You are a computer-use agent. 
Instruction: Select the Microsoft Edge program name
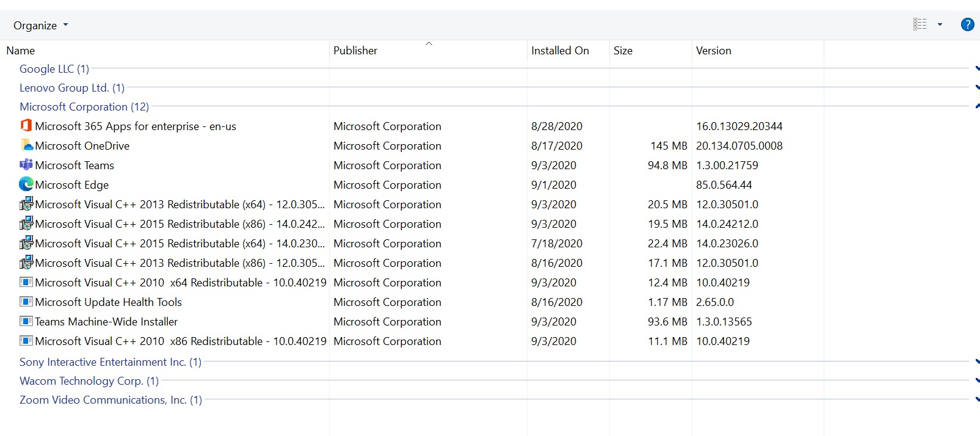point(72,185)
